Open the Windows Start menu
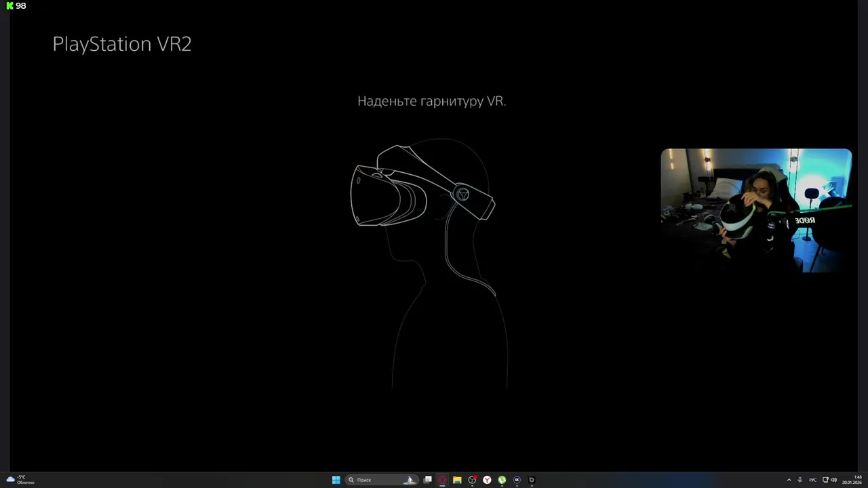This screenshot has width=868, height=488. click(x=336, y=480)
